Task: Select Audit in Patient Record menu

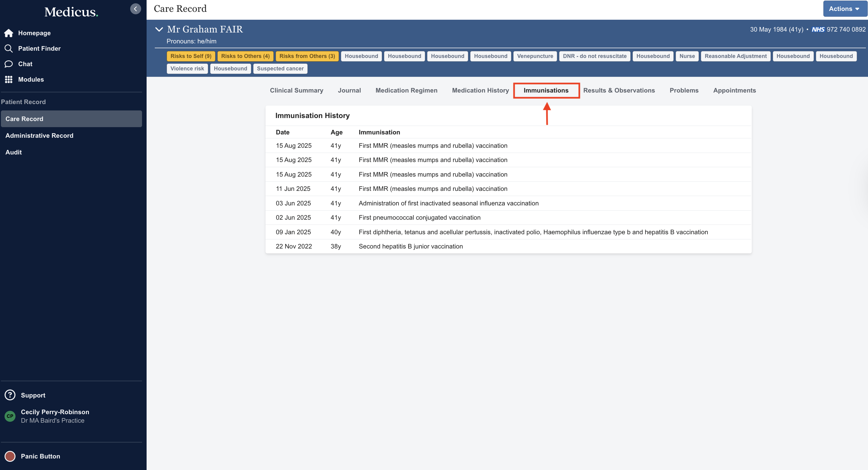Action: point(13,152)
